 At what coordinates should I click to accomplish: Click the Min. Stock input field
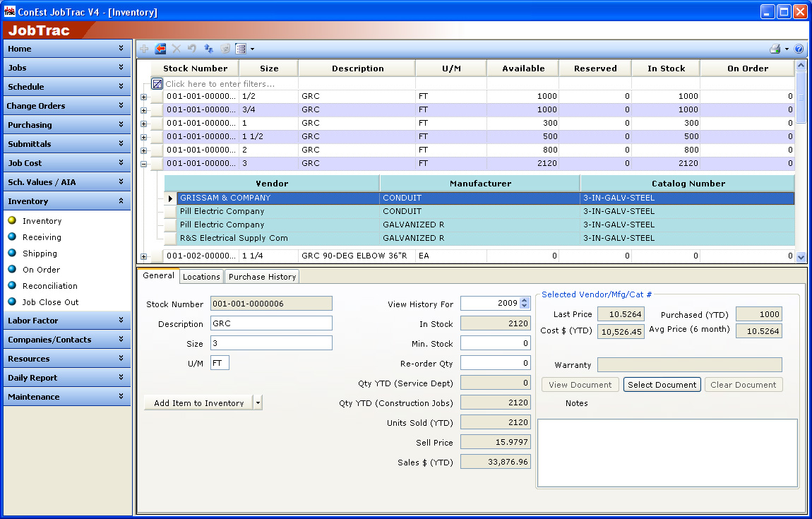point(495,343)
